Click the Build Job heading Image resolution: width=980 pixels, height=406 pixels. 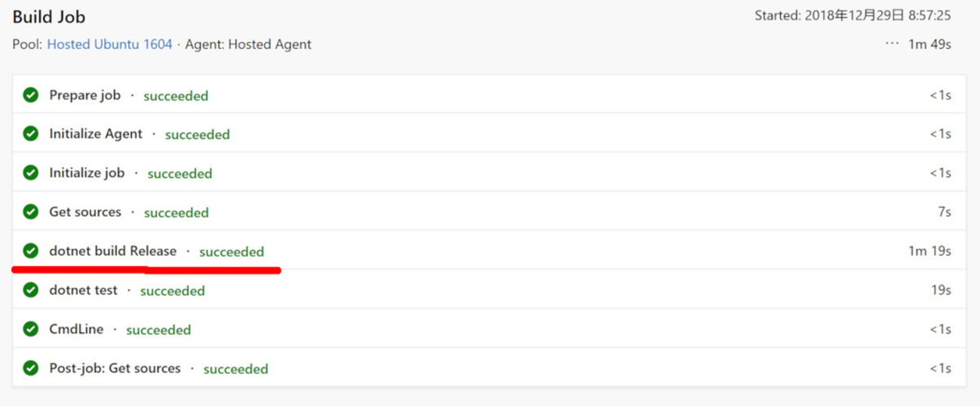point(49,17)
